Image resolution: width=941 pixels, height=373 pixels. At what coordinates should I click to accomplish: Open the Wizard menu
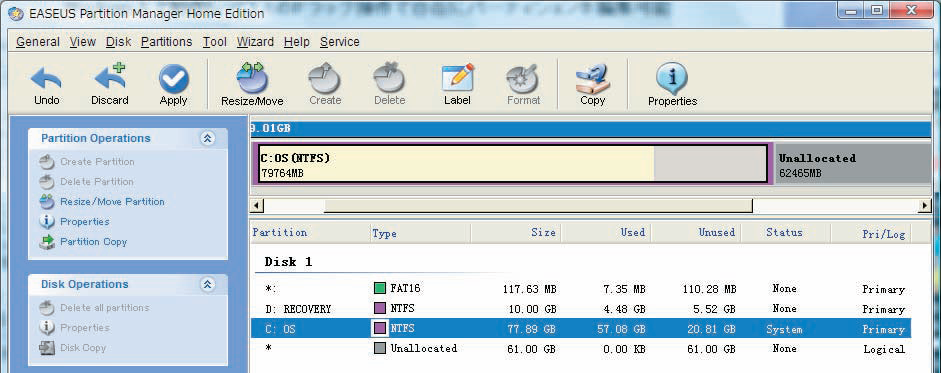tap(255, 42)
